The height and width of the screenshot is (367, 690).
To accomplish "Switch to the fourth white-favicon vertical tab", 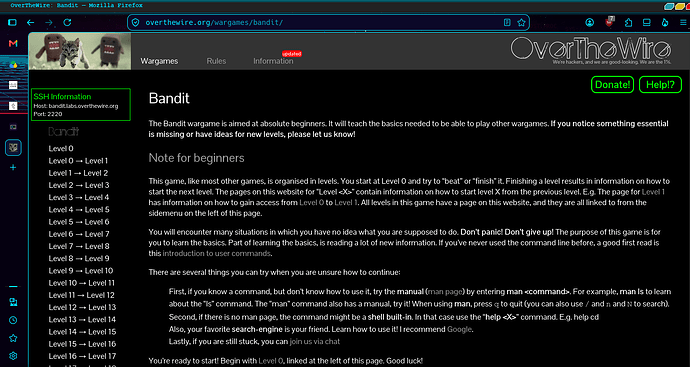I will pos(13,106).
